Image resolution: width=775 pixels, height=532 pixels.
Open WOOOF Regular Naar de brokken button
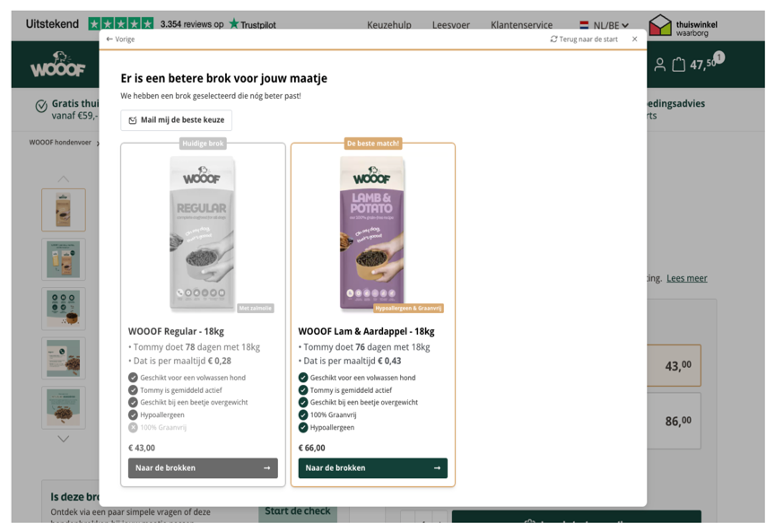[203, 467]
